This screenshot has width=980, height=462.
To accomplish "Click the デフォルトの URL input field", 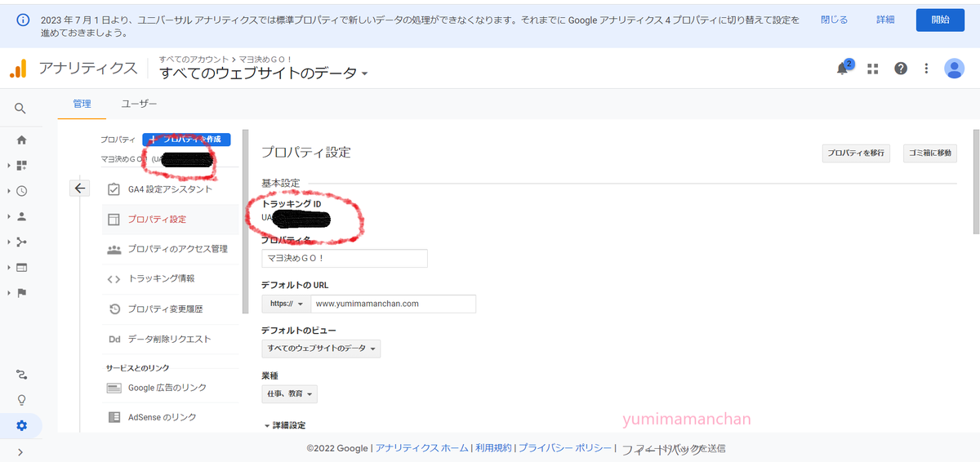I will point(393,304).
